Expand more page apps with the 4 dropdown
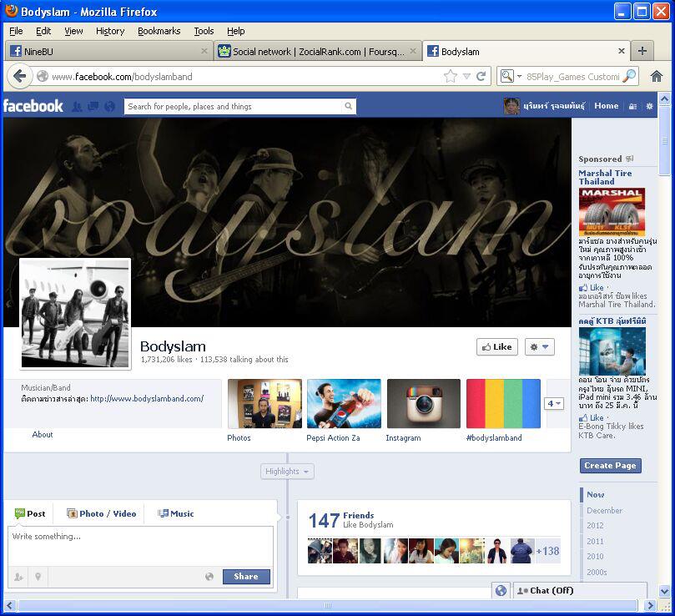675x616 pixels. pyautogui.click(x=554, y=404)
